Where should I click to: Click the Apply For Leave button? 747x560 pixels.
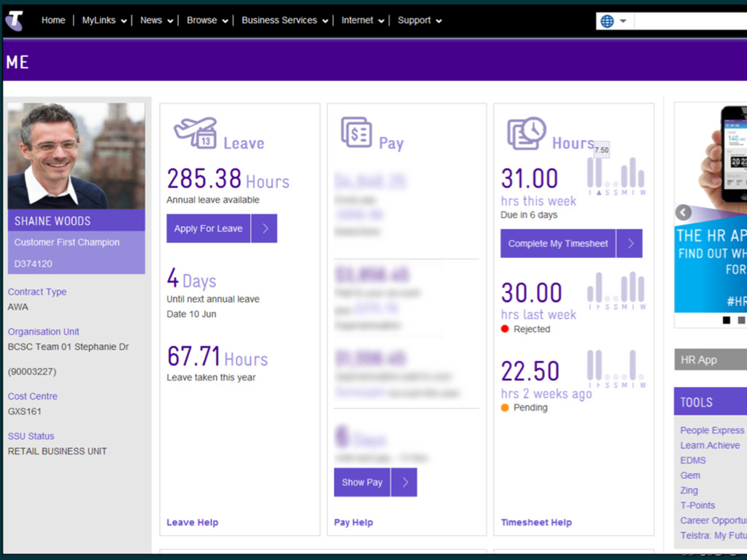[x=208, y=228]
